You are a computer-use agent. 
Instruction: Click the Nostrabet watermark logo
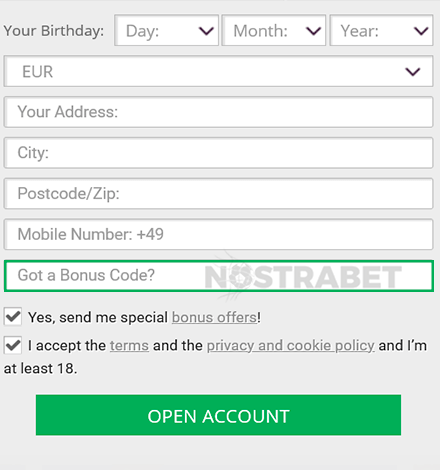point(303,277)
